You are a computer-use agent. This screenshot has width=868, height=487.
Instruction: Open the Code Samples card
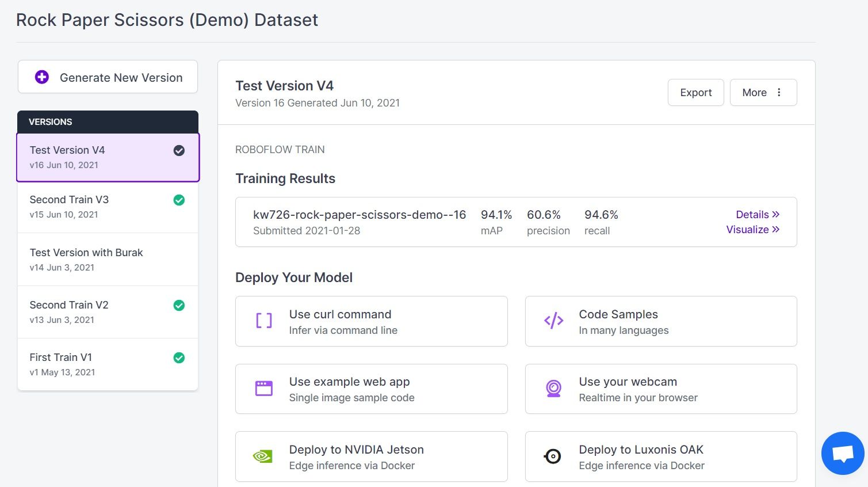click(x=661, y=321)
